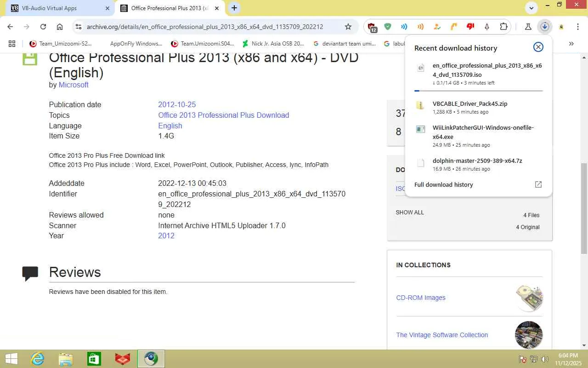Open File Explorer from the taskbar
The width and height of the screenshot is (588, 368).
point(66,359)
